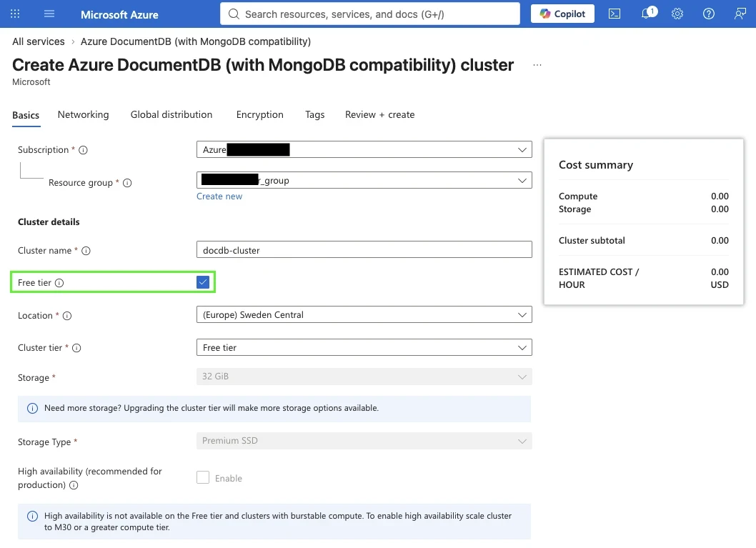Open the Cluster tier dropdown
This screenshot has height=548, width=756.
(364, 347)
